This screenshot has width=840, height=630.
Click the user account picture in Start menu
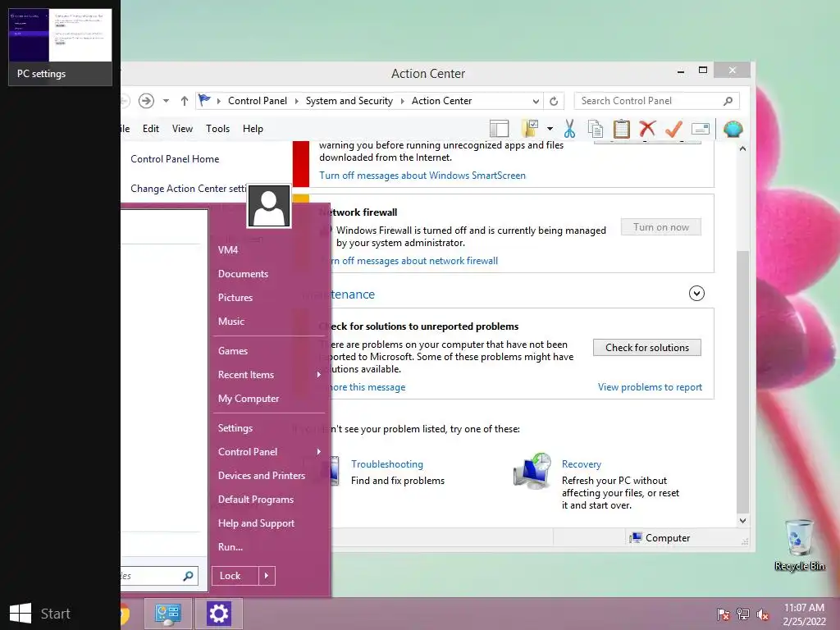tap(269, 207)
